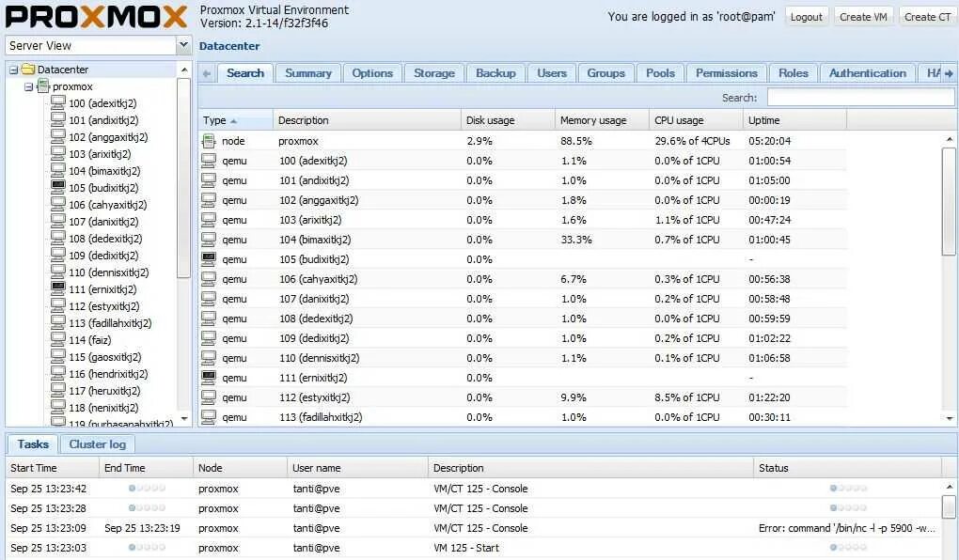959x560 pixels.
Task: Click qemu icon in 107 (danixitkj2) table row
Action: tap(209, 299)
